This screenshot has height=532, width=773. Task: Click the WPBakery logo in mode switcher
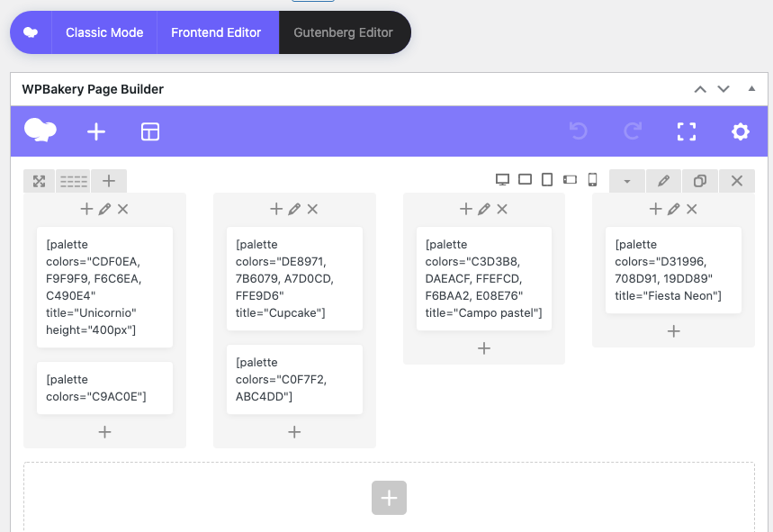click(x=31, y=32)
